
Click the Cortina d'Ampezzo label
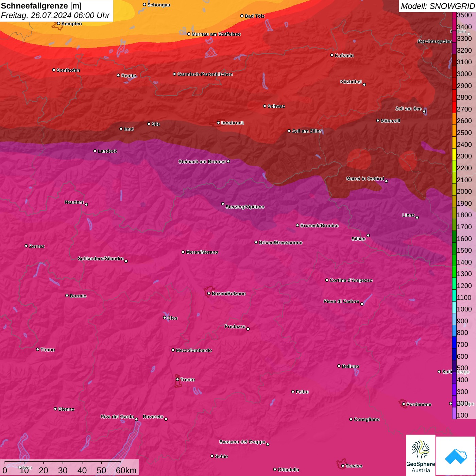[351, 280]
